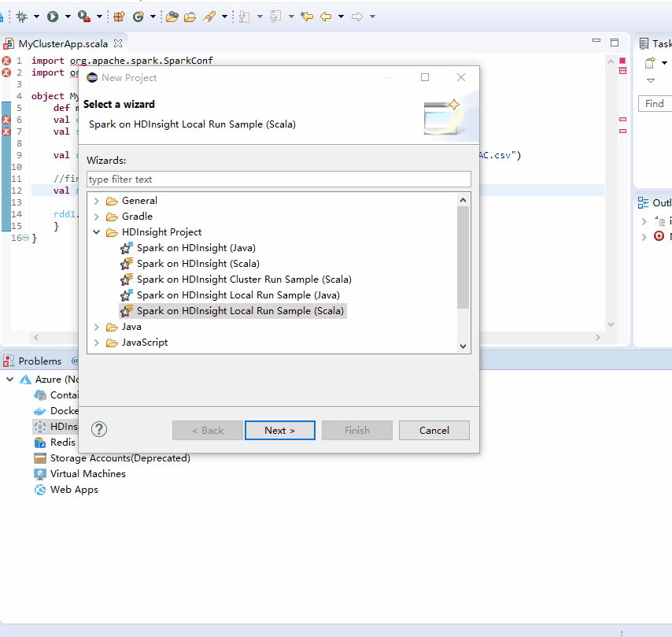Click inside the wizard filter text field
Image resolution: width=672 pixels, height=637 pixels.
coord(275,179)
